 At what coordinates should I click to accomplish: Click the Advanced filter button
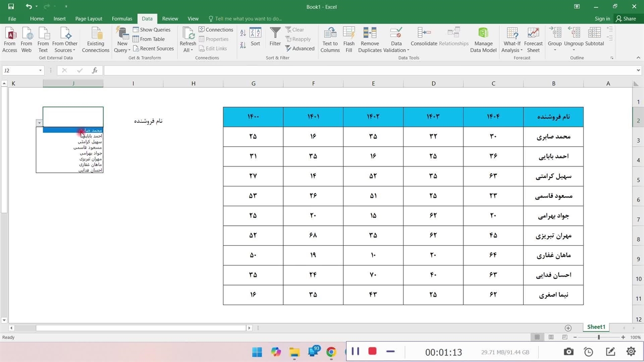300,49
